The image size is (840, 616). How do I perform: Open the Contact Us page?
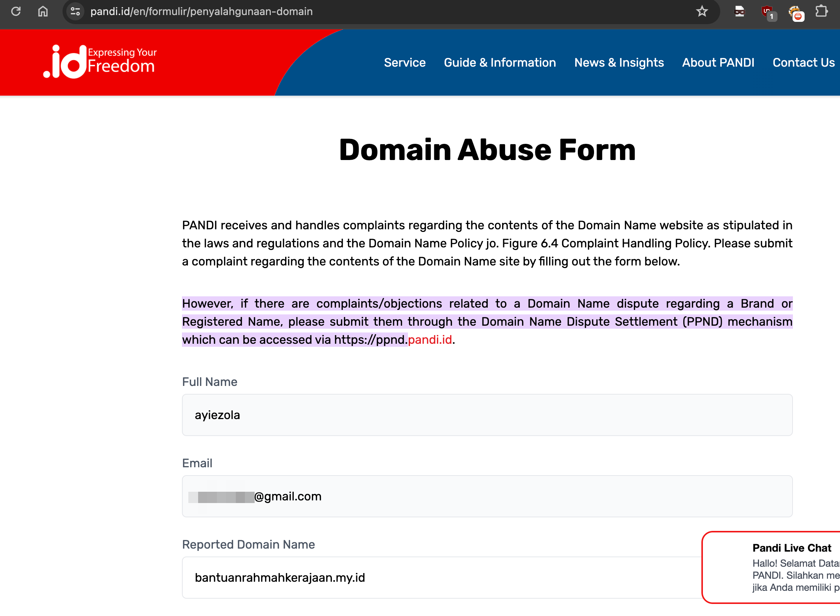pos(803,63)
